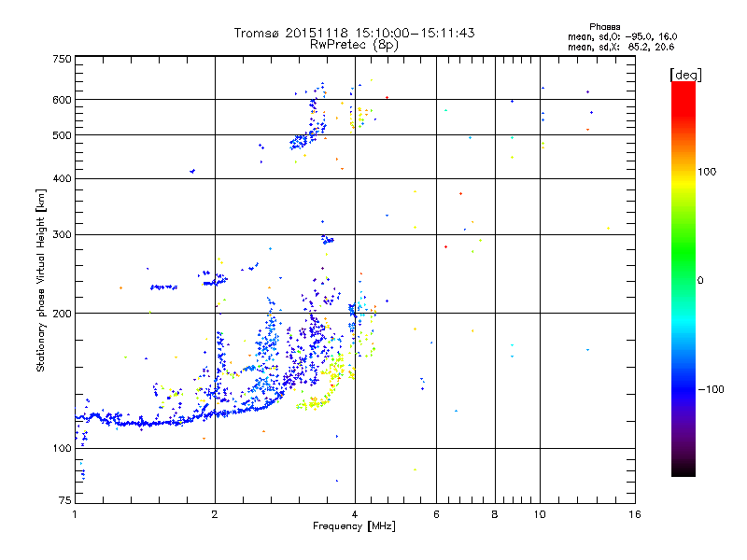Viewport: 747px width, 560px height.
Task: Click the y-axis title 'Stationary phase Virtual Height [km]'
Action: [41, 281]
